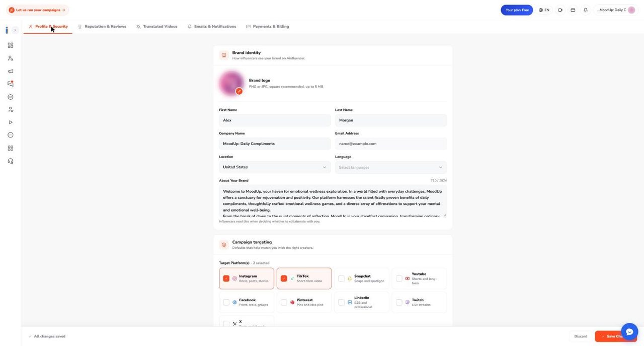Switch to the Reputation & Reviews tab

coord(102,27)
